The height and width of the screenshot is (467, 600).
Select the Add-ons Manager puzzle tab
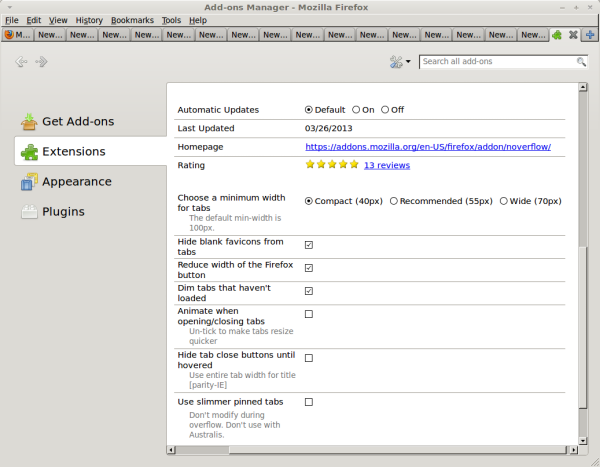[x=557, y=35]
